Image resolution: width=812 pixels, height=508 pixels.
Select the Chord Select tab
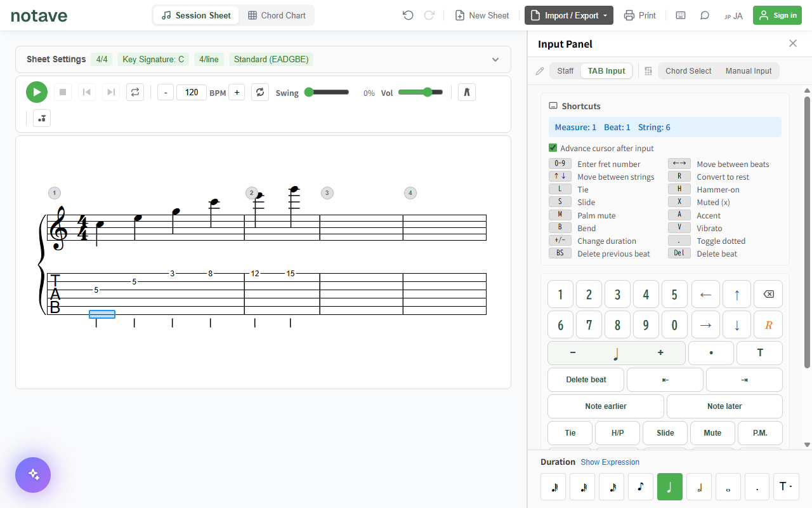coord(688,71)
